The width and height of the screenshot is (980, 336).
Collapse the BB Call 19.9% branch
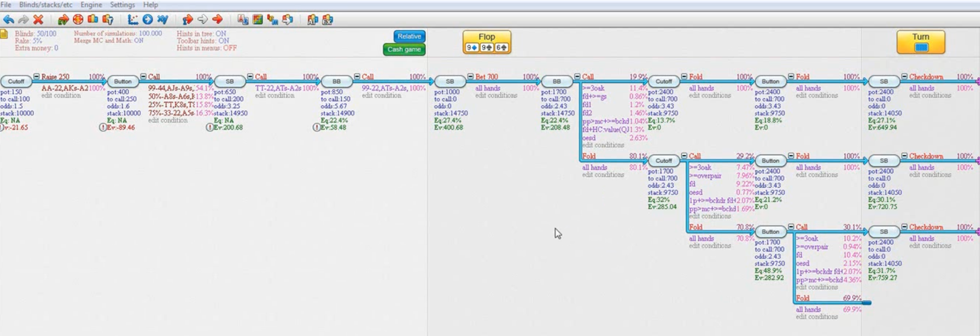click(x=577, y=77)
